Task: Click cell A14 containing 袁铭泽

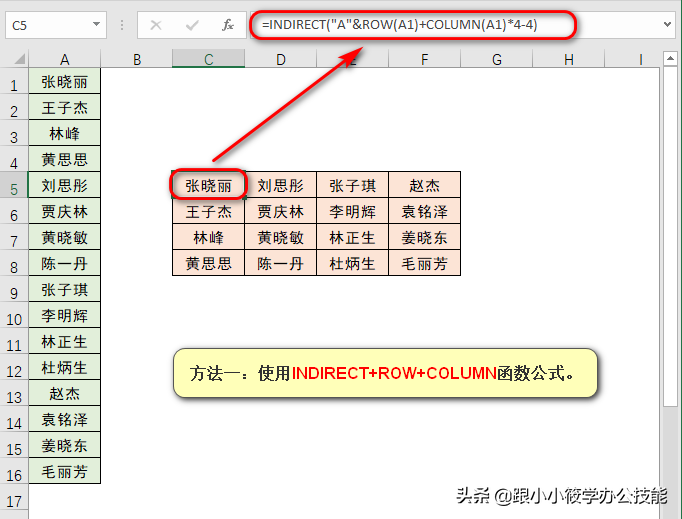Action: 64,419
